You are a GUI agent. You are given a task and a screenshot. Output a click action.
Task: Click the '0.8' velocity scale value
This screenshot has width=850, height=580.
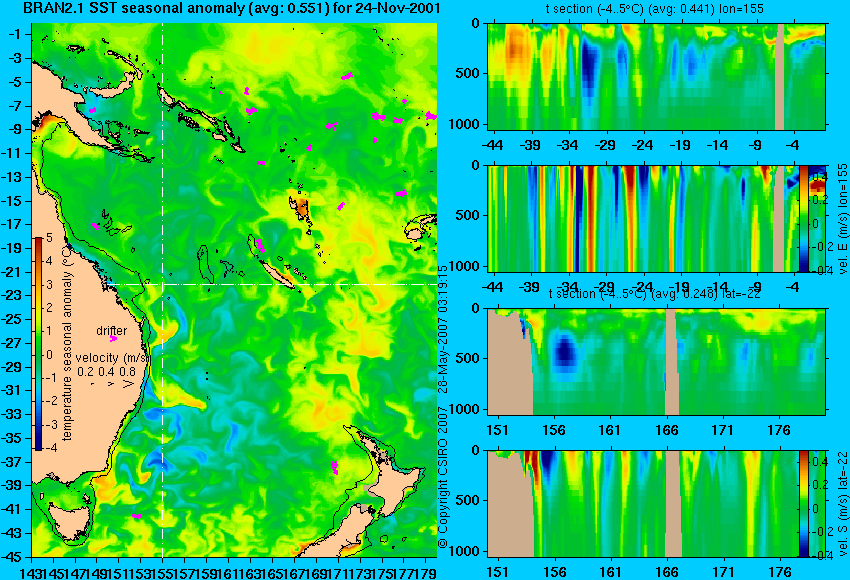click(128, 372)
